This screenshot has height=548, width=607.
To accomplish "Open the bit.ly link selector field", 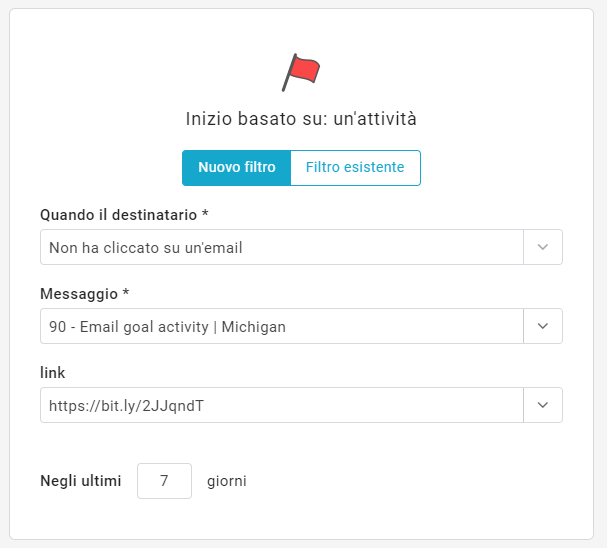I will (282, 405).
